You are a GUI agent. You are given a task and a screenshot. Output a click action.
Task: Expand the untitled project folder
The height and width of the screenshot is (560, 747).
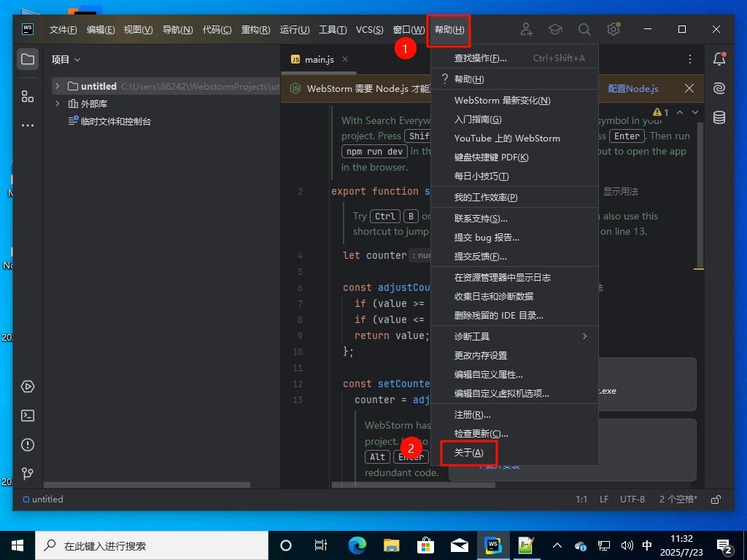coord(57,86)
